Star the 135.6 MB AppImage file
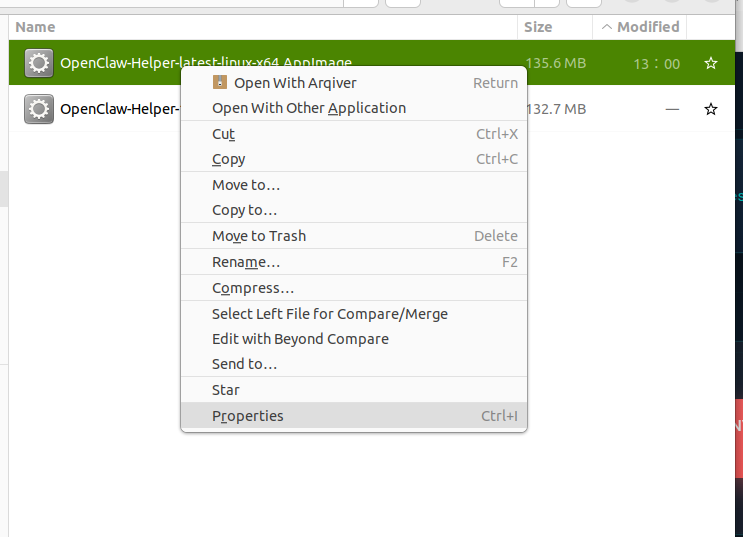Image resolution: width=743 pixels, height=537 pixels. (x=711, y=64)
